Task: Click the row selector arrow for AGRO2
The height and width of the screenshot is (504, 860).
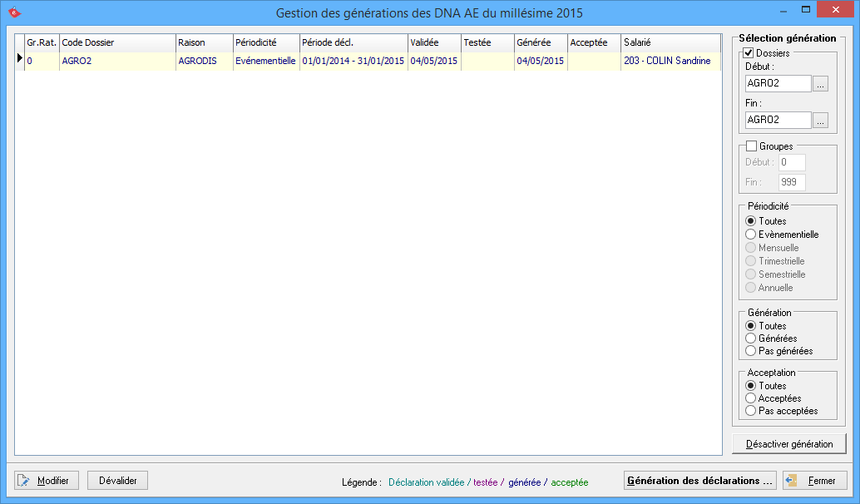Action: coord(19,60)
